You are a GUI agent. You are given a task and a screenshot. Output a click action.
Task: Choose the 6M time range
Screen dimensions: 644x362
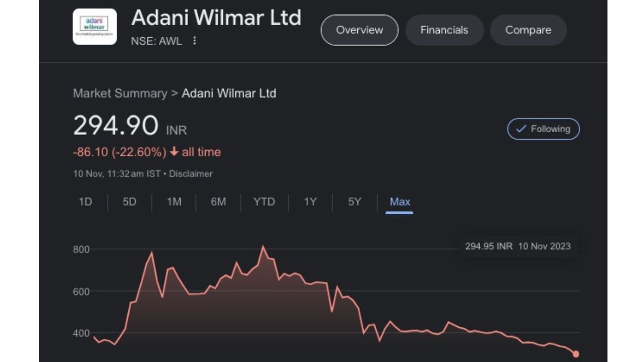218,202
